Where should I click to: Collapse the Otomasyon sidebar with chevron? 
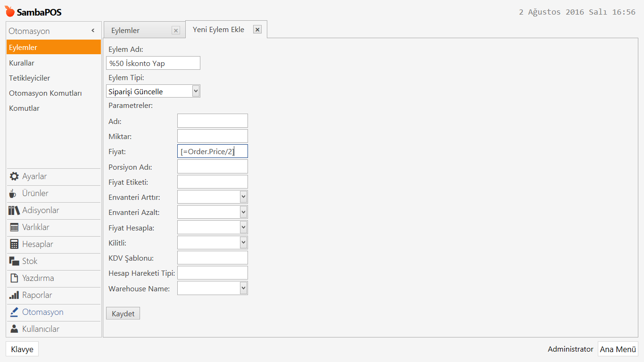(93, 31)
